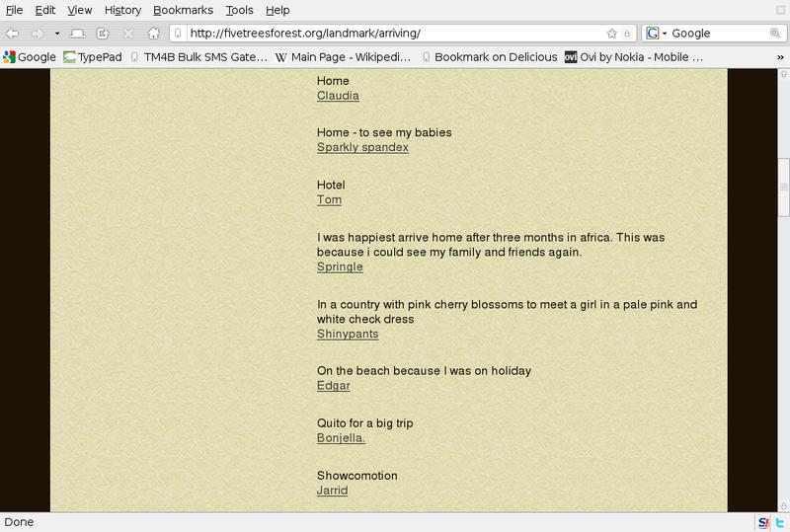Click the 'Quito for a big trip' text
This screenshot has width=790, height=532.
pos(365,423)
